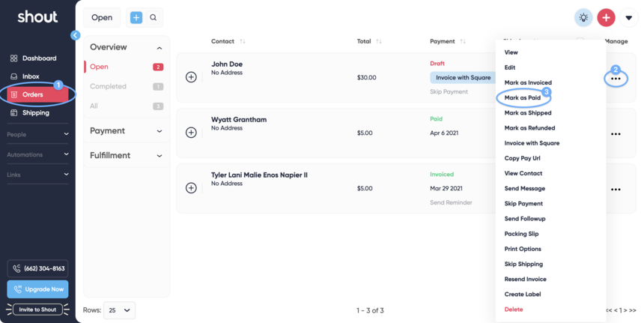The height and width of the screenshot is (323, 644).
Task: Open the Shipping box icon
Action: click(x=13, y=112)
